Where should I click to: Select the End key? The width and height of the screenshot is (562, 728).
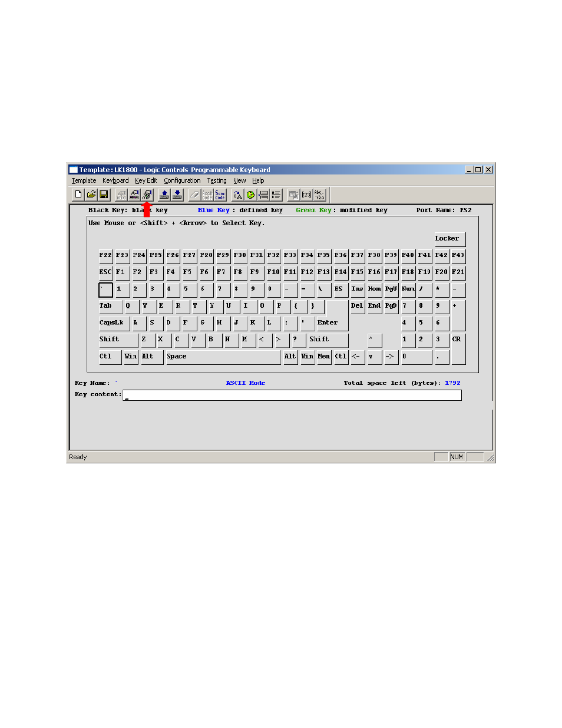click(375, 307)
